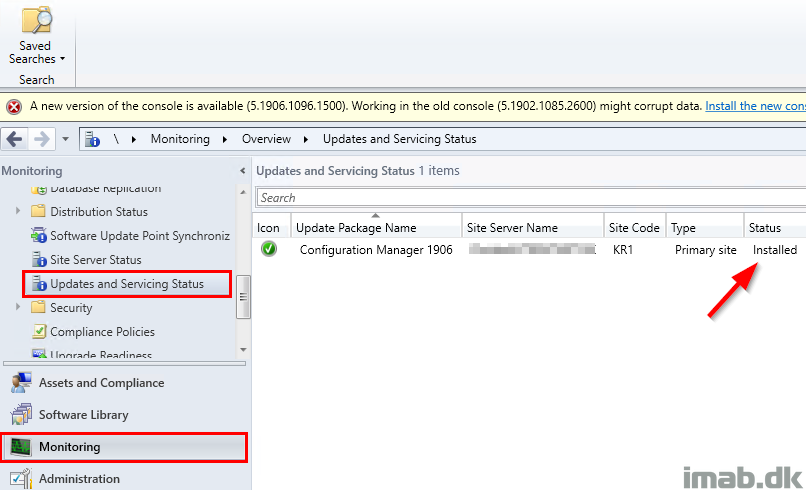Open Software Update Point Synchronization node
The image size is (806, 490).
[140, 235]
